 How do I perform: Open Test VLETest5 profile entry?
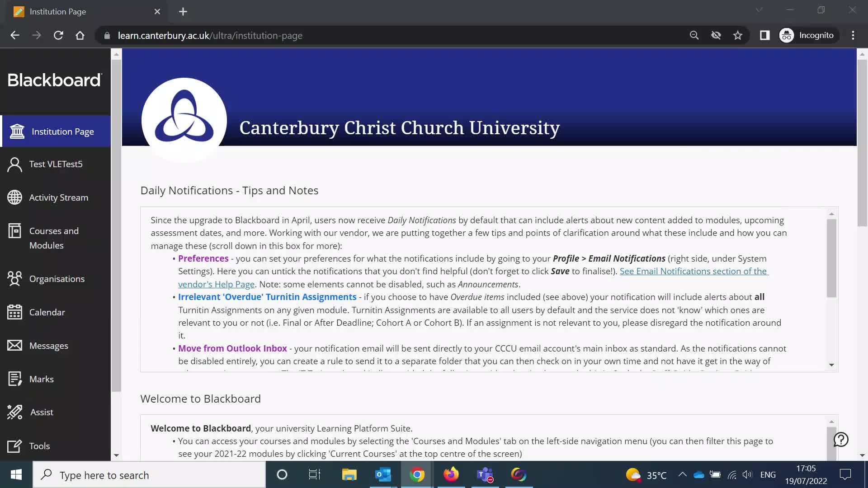56,164
